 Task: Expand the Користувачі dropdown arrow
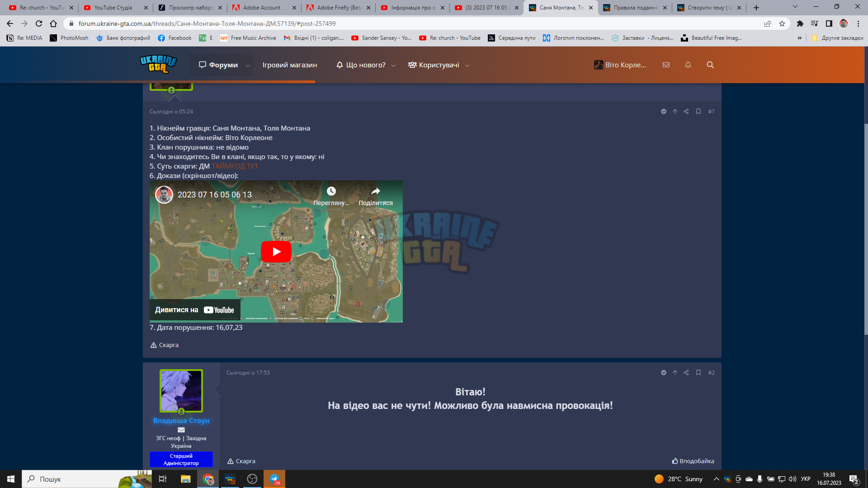[x=467, y=66]
